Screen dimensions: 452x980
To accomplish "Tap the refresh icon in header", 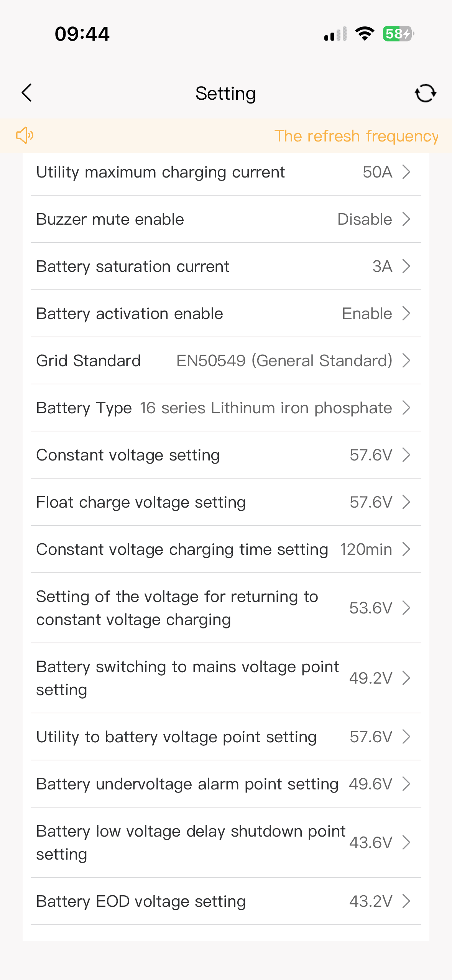I will [425, 93].
